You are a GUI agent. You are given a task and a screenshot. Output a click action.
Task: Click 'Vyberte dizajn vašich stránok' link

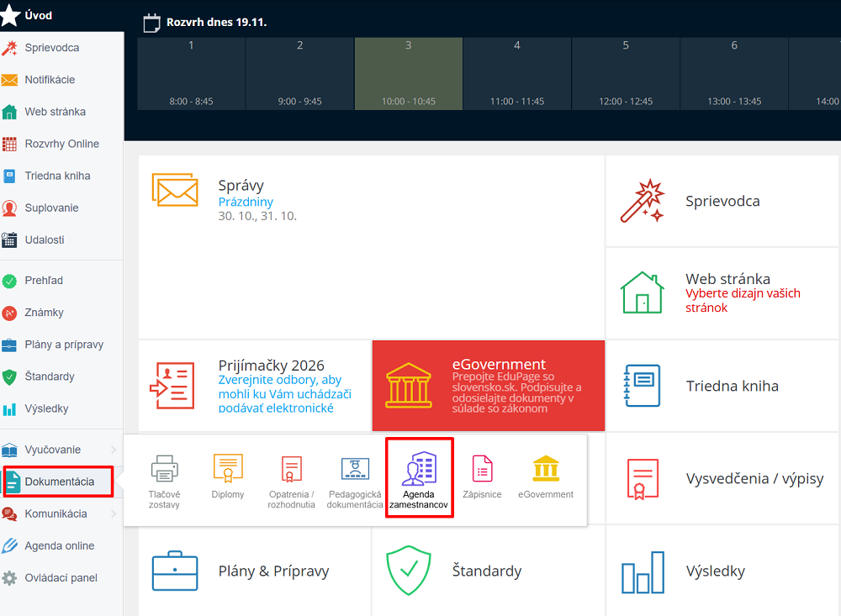743,300
